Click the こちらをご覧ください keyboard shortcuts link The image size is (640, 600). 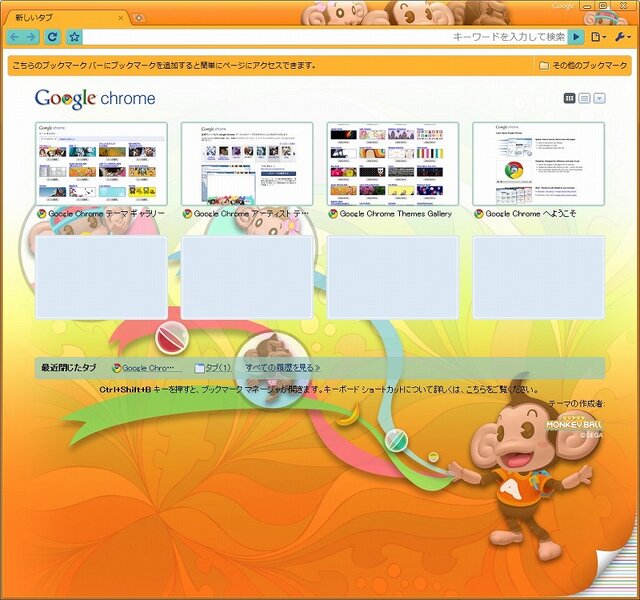pyautogui.click(x=501, y=389)
